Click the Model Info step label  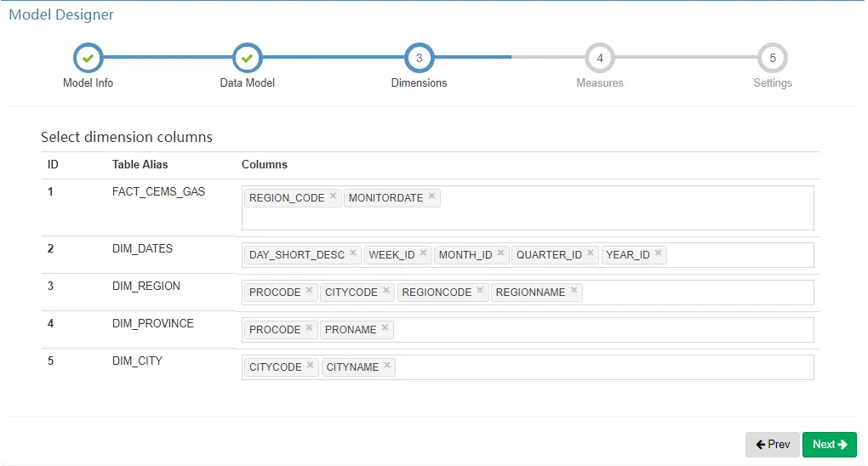(x=88, y=83)
